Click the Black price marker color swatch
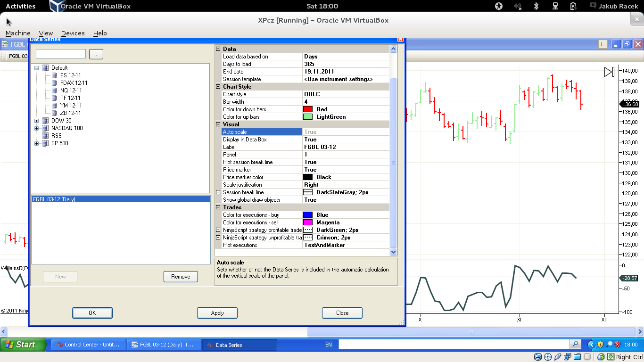Screen dimensions: 644x362 [308, 177]
